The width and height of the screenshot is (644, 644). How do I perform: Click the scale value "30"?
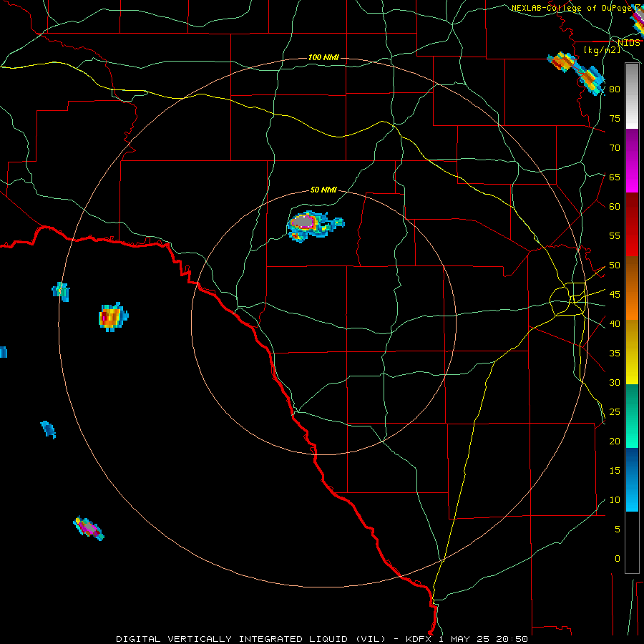click(x=615, y=382)
